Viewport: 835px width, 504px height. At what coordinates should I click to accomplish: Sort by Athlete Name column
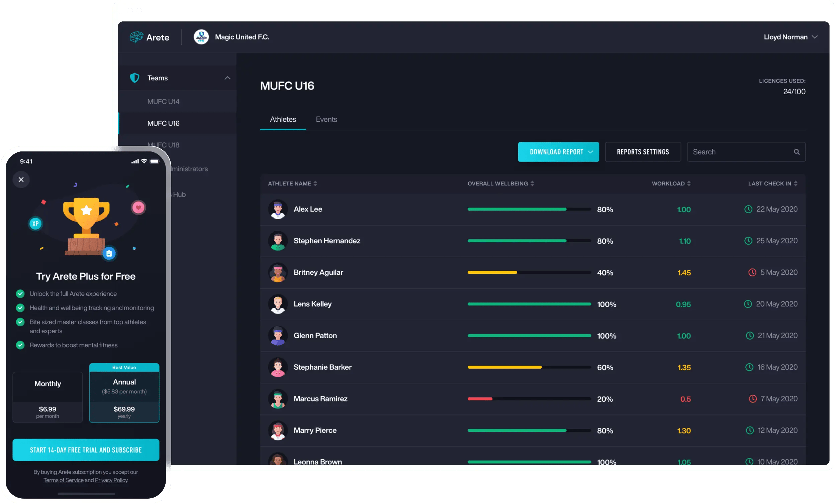click(x=292, y=183)
